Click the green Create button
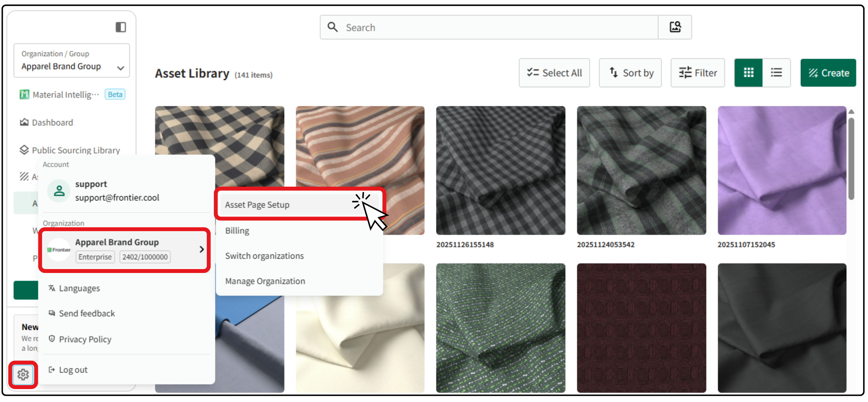868x402 pixels. click(828, 73)
